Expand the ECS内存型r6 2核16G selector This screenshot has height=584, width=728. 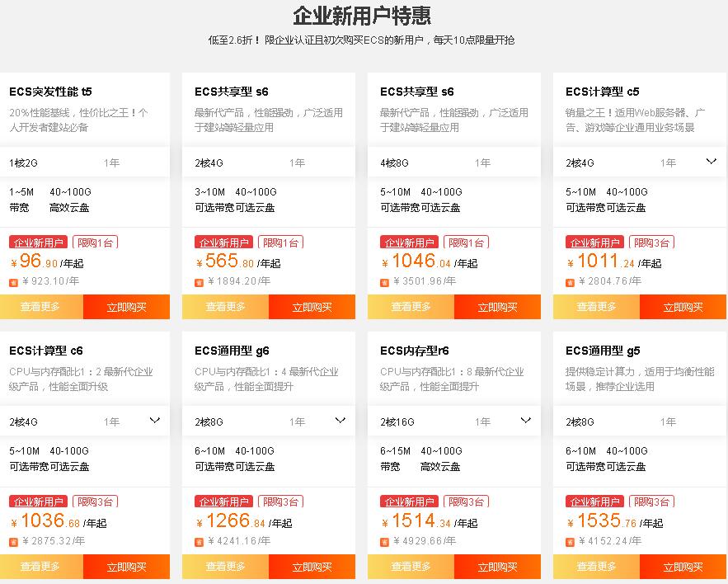click(525, 421)
